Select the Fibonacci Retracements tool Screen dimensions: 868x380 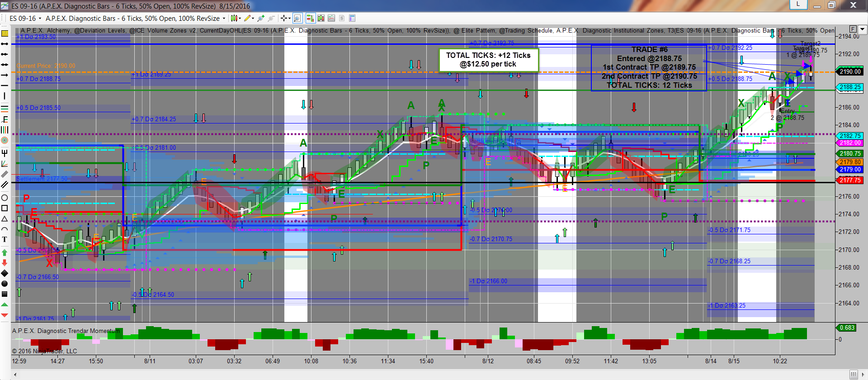5,119
